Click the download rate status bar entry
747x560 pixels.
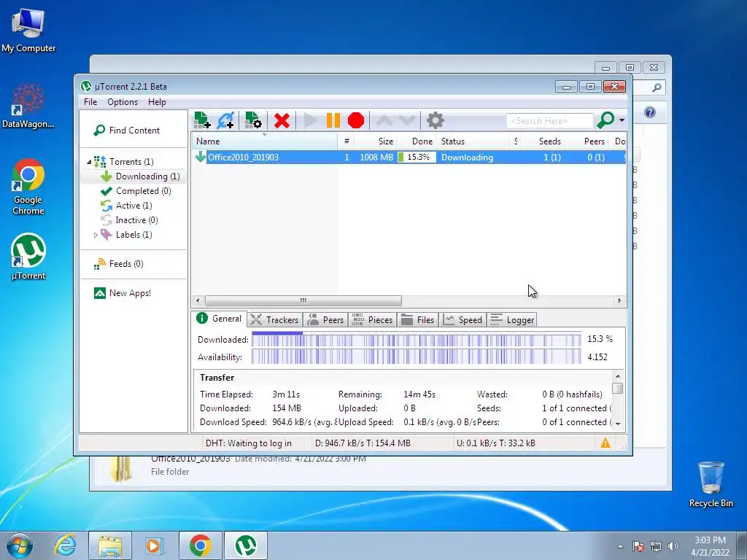coord(363,443)
